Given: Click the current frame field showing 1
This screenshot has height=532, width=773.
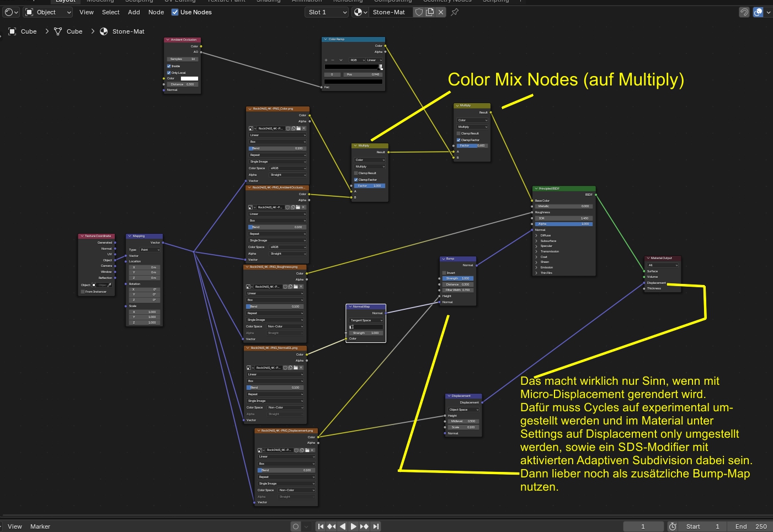Looking at the screenshot, I should click(x=643, y=526).
